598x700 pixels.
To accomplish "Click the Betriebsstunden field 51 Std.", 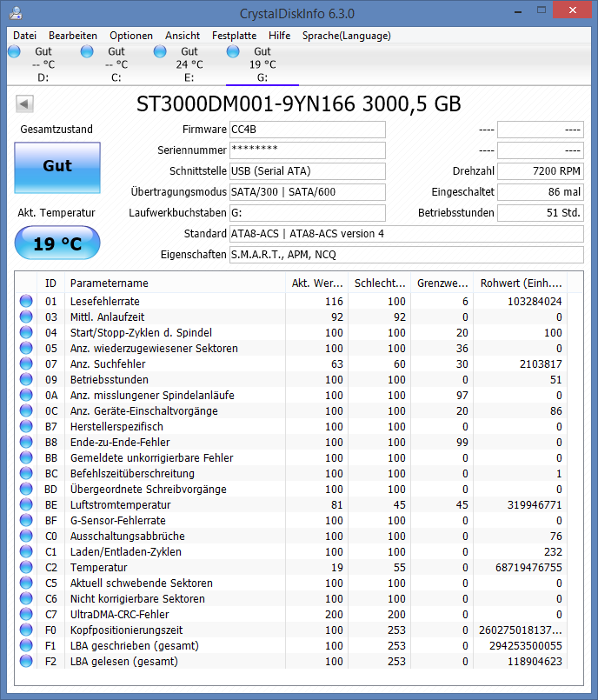I will (x=541, y=213).
